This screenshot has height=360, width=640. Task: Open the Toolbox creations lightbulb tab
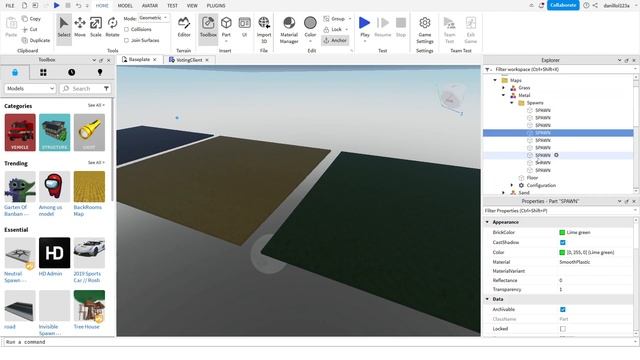[x=100, y=72]
